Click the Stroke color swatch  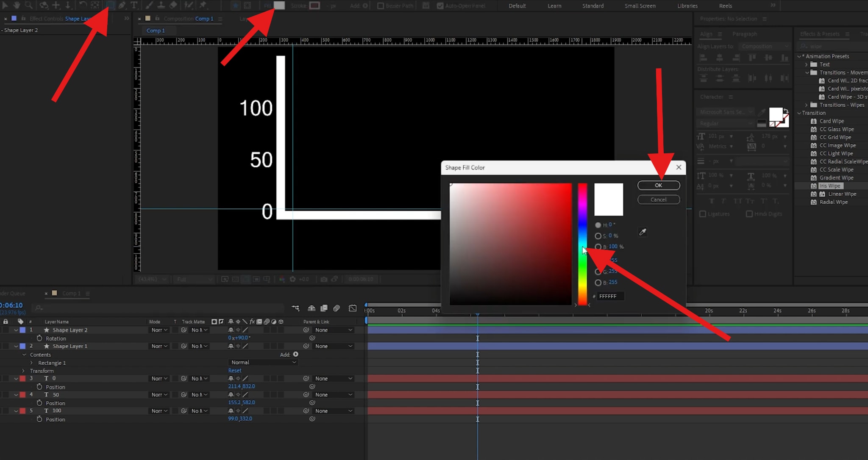coord(314,6)
